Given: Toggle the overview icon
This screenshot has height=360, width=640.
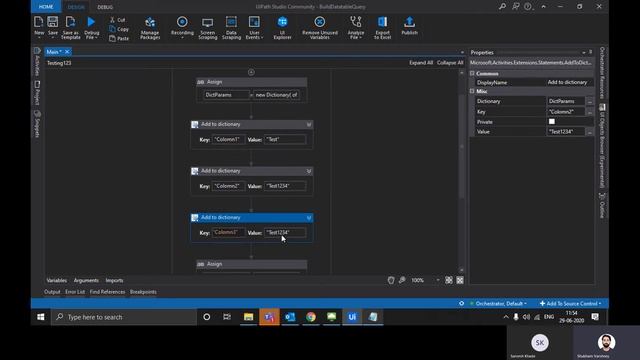Looking at the screenshot, I should click(x=460, y=280).
